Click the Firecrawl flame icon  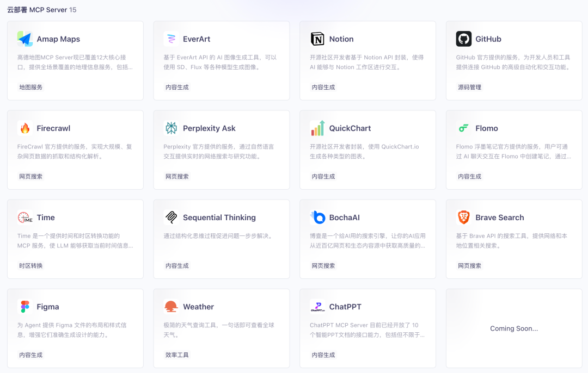point(25,128)
